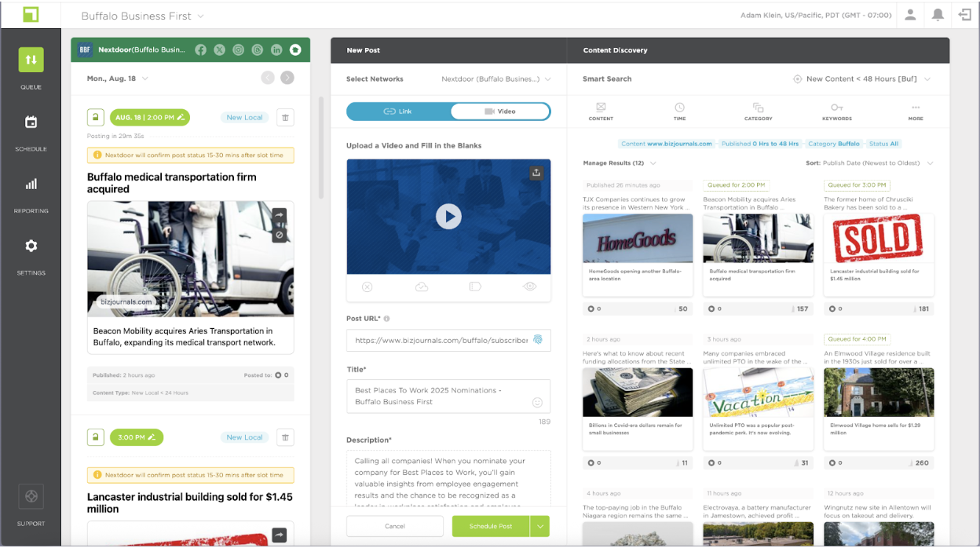Switch post type to Link
Viewport: 980px width, 548px height.
(x=398, y=111)
